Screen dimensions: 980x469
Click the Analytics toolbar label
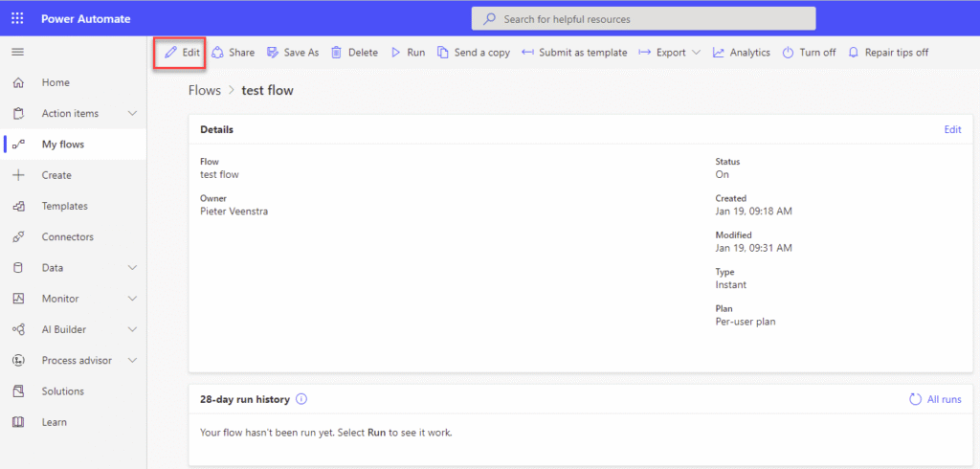(x=750, y=53)
